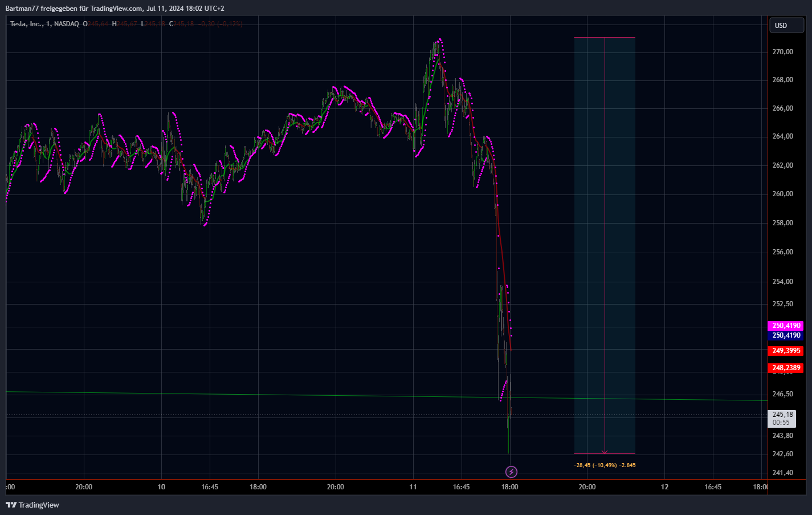Click the 270,00 price axis label
812x515 pixels.
[782, 52]
